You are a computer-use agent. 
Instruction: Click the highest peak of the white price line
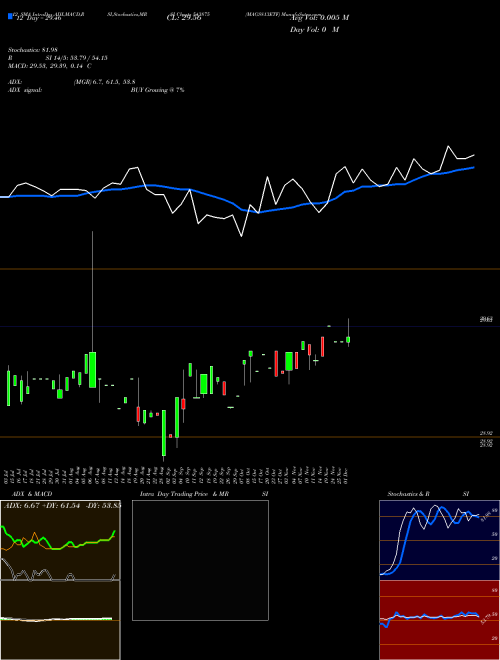[448, 146]
